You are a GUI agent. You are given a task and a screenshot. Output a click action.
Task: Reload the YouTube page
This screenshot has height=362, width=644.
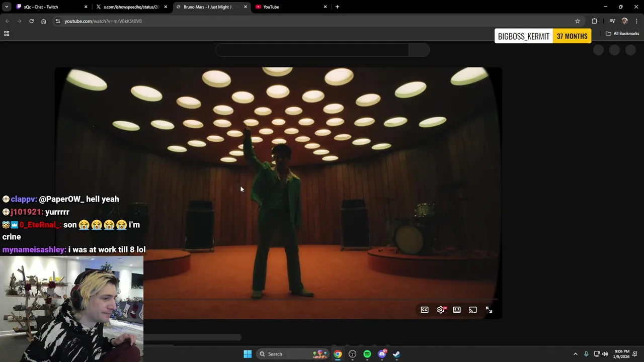point(31,21)
